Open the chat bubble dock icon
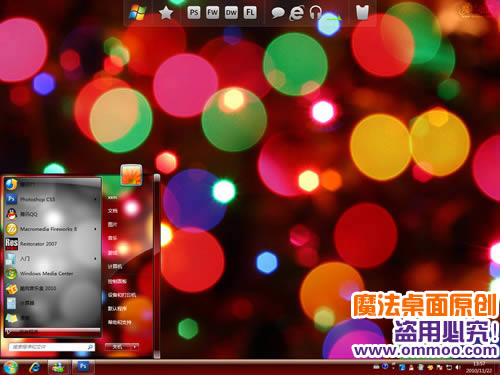 (x=278, y=13)
